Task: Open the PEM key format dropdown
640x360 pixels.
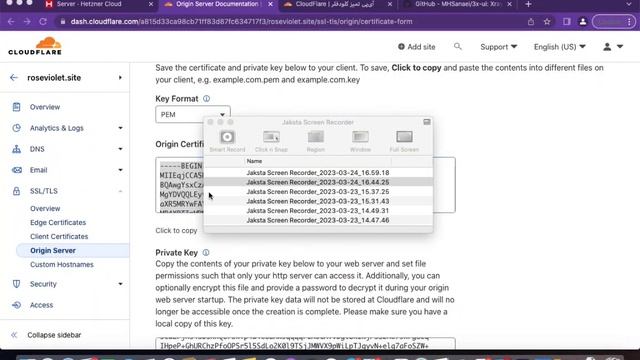Action: point(193,114)
